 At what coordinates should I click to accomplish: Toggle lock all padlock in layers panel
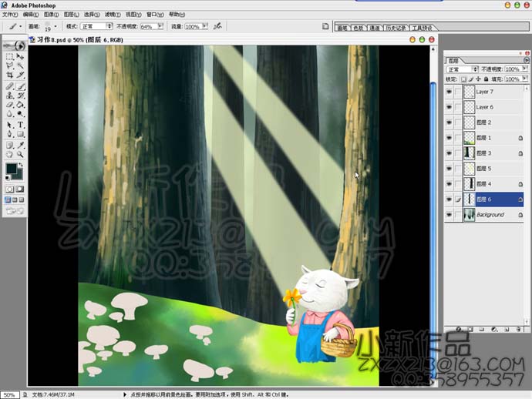486,79
